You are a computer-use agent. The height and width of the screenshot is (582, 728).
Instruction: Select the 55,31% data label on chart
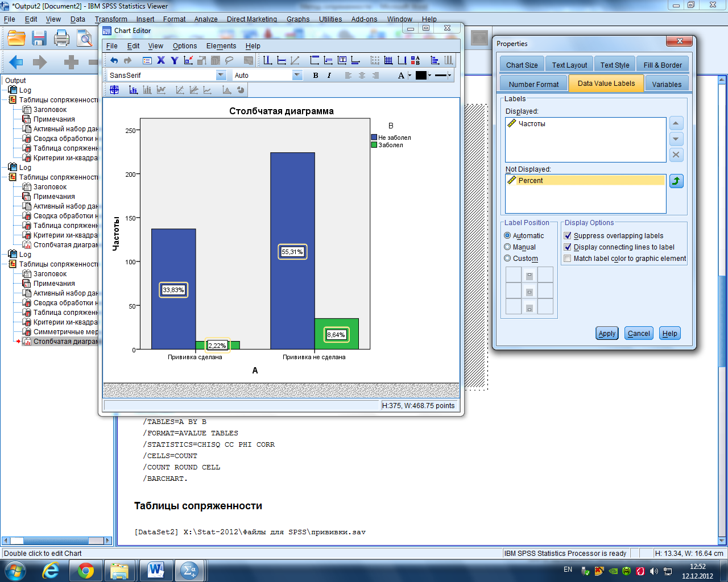click(x=292, y=252)
